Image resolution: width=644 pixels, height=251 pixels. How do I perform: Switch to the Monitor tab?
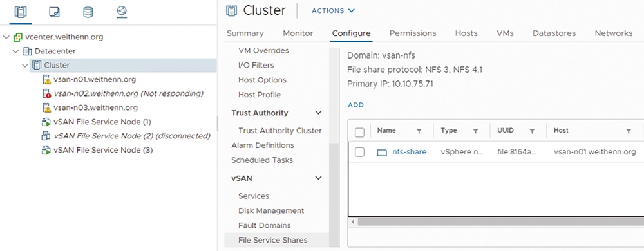tap(298, 33)
